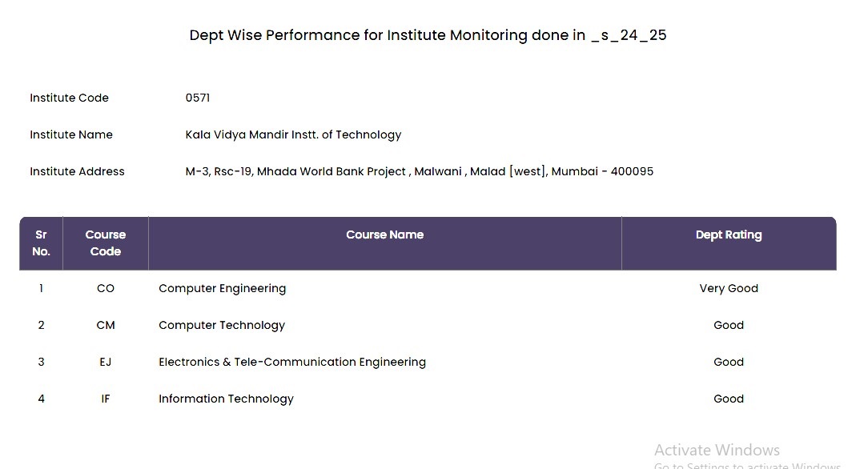The height and width of the screenshot is (469, 868).
Task: Select the Information Technology course name
Action: tap(226, 399)
